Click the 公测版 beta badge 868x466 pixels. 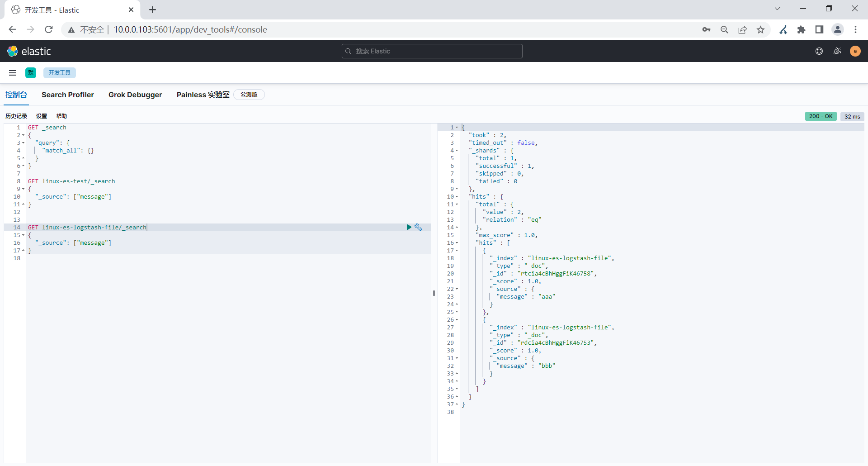coord(249,95)
